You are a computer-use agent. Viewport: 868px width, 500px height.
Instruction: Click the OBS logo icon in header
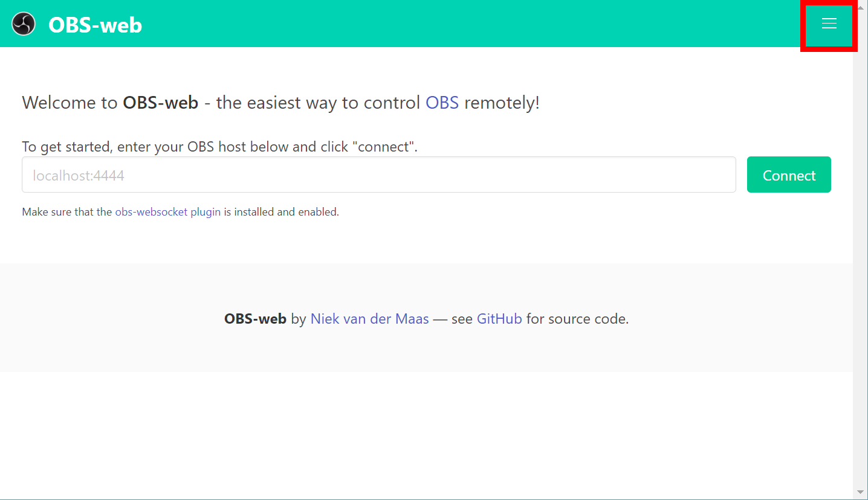24,24
